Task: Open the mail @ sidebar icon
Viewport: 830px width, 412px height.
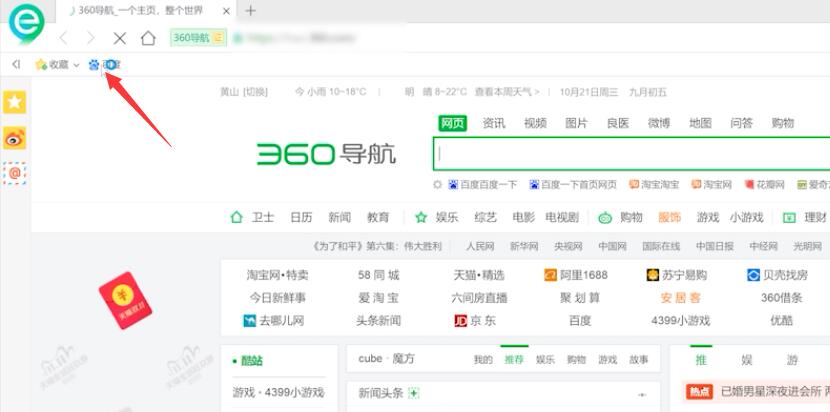Action: pos(14,173)
